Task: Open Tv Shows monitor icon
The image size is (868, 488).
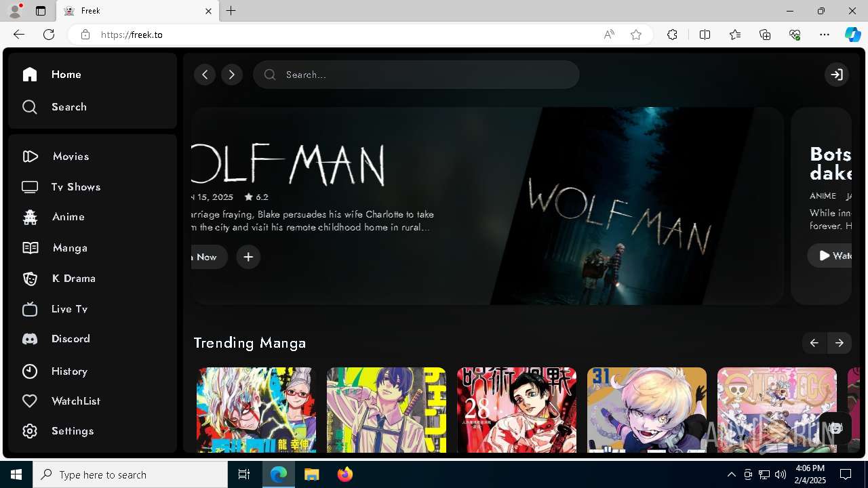Action: pos(30,187)
